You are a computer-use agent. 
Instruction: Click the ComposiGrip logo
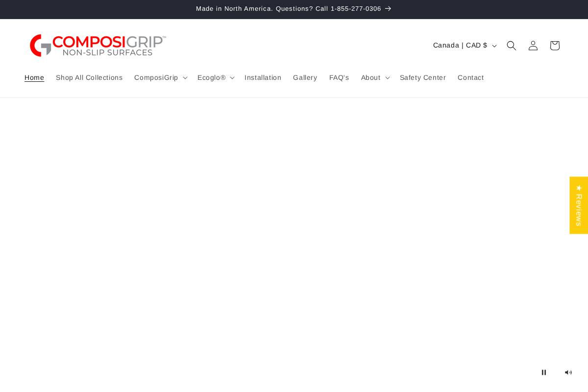[x=98, y=45]
